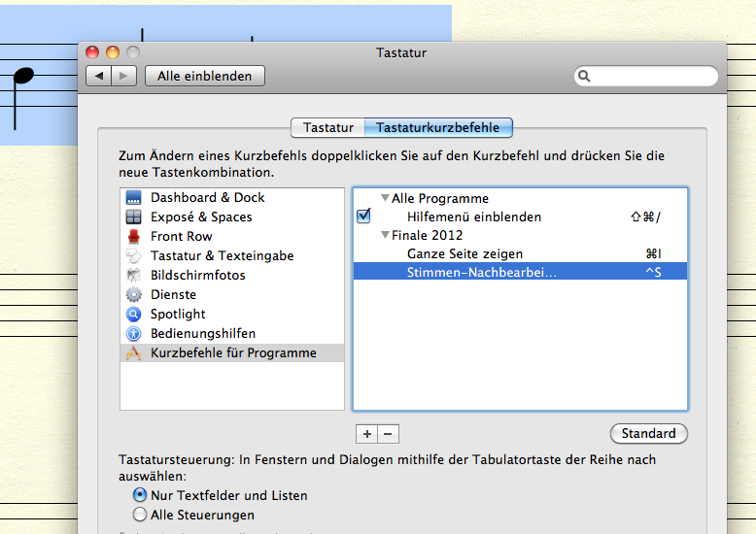The image size is (756, 534).
Task: Click in the preferences search field
Action: (651, 76)
